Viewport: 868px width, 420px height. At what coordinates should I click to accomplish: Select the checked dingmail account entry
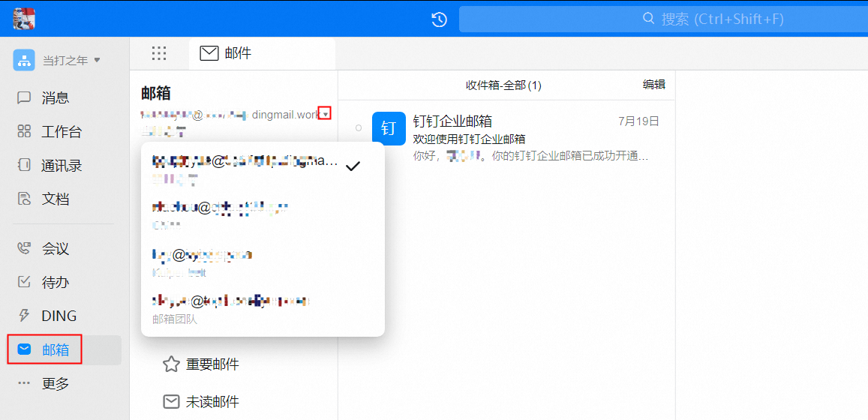pos(263,167)
